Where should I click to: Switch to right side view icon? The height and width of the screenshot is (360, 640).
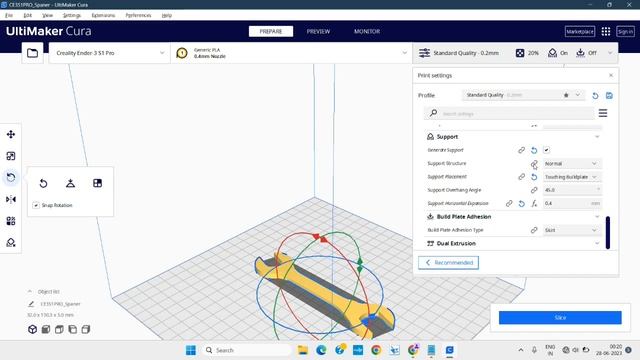click(86, 329)
